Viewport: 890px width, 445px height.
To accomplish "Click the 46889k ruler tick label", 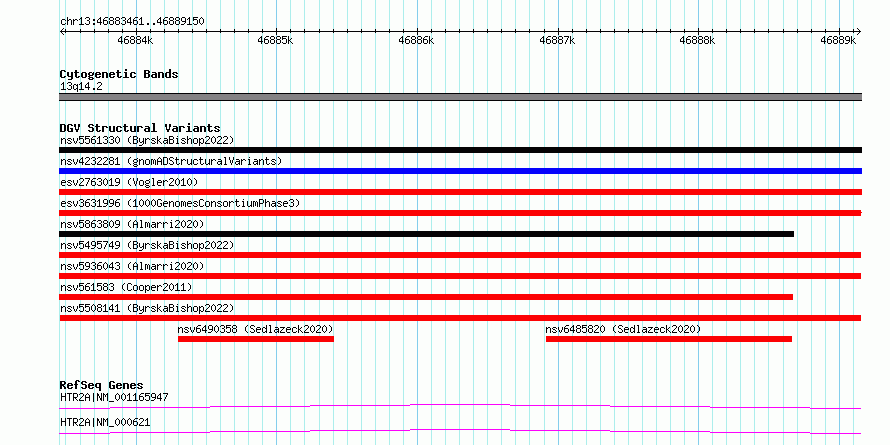I will (838, 41).
